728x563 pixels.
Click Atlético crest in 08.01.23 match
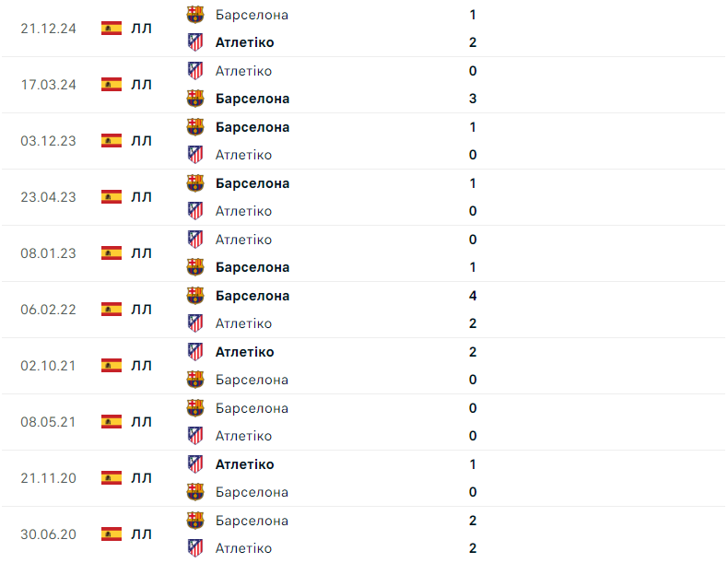point(195,239)
